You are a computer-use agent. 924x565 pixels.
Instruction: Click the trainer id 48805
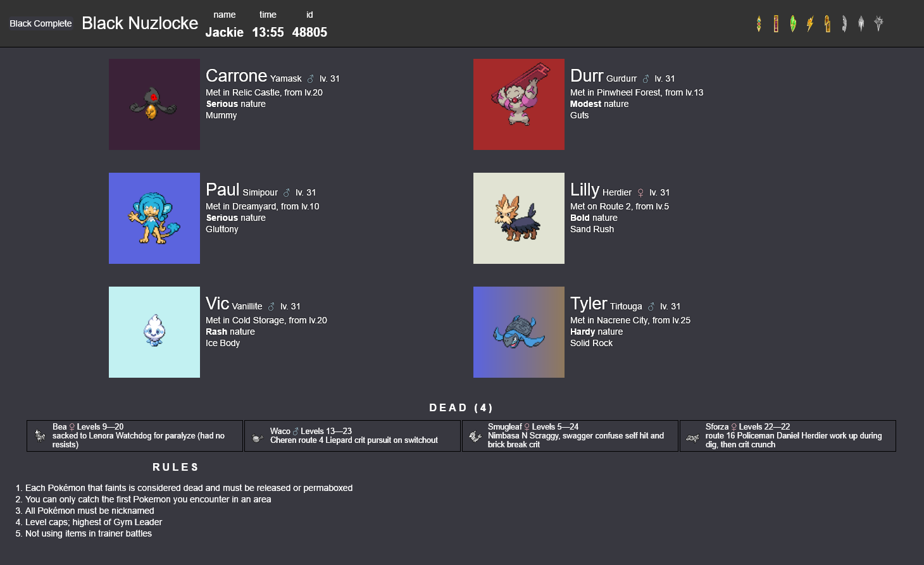point(309,32)
